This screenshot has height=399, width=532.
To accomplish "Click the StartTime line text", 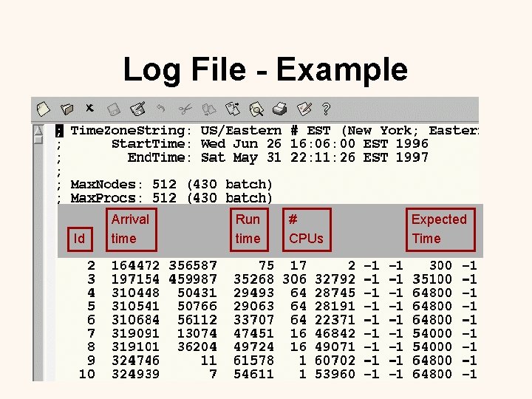I will pyautogui.click(x=270, y=144).
